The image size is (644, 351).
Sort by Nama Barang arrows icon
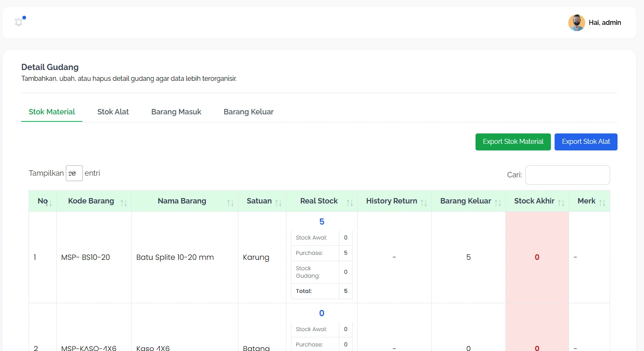click(231, 203)
